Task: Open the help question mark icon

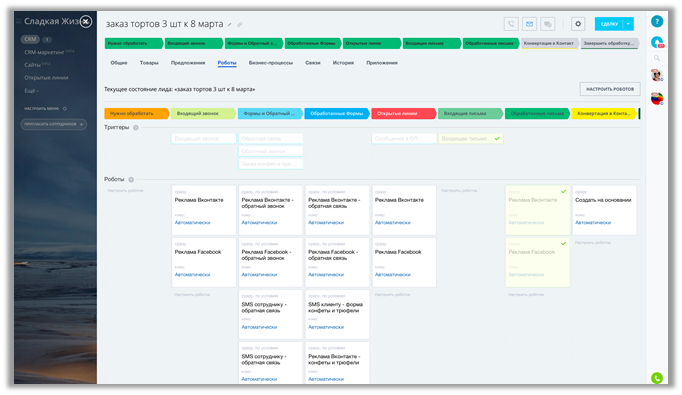Action: click(x=657, y=21)
